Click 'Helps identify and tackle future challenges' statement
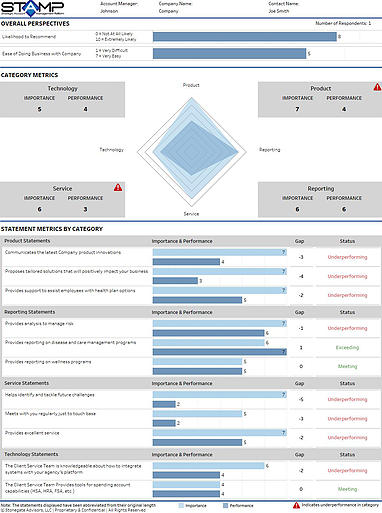The image size is (382, 513). (50, 395)
